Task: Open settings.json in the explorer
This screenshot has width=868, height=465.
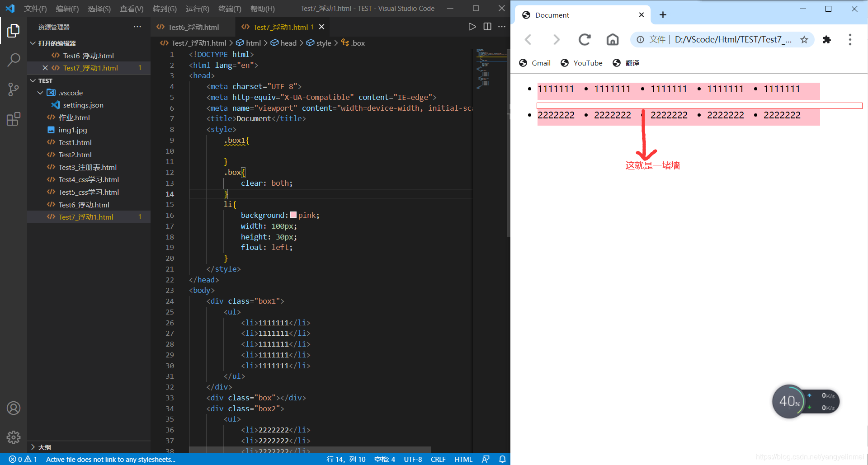Action: pos(83,105)
